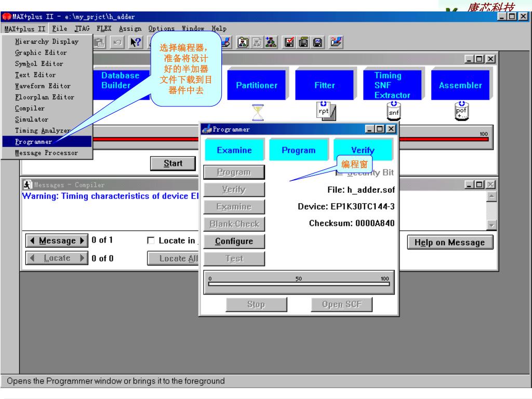Viewport: 532px width, 399px height.
Task: Open the Assign menu
Action: [x=130, y=29]
